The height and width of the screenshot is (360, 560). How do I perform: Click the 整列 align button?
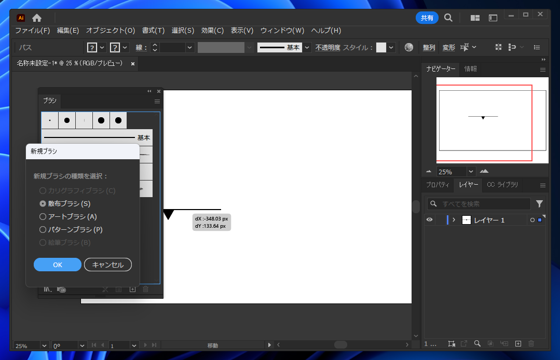pos(429,48)
